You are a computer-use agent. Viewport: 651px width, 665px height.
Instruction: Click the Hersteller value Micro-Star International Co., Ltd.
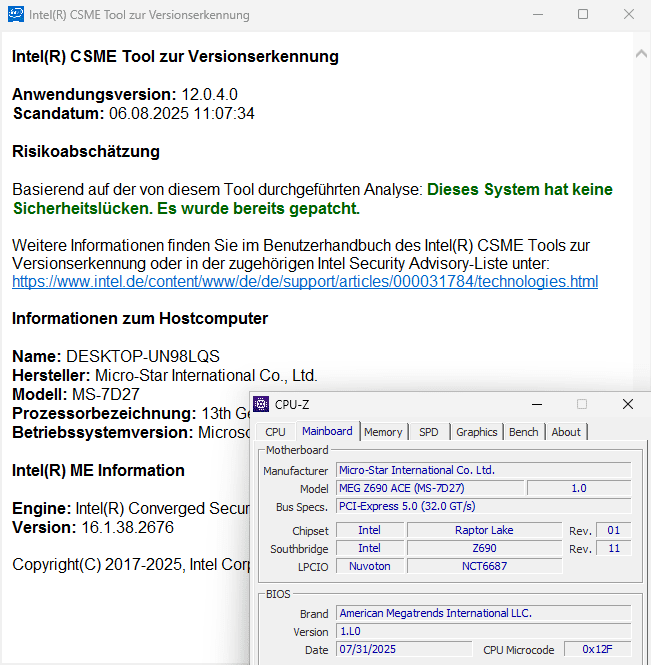pos(206,375)
